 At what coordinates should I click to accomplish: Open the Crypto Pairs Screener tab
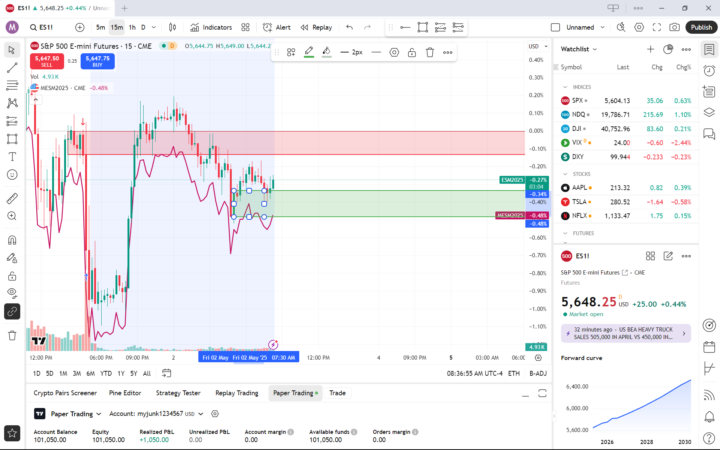65,393
